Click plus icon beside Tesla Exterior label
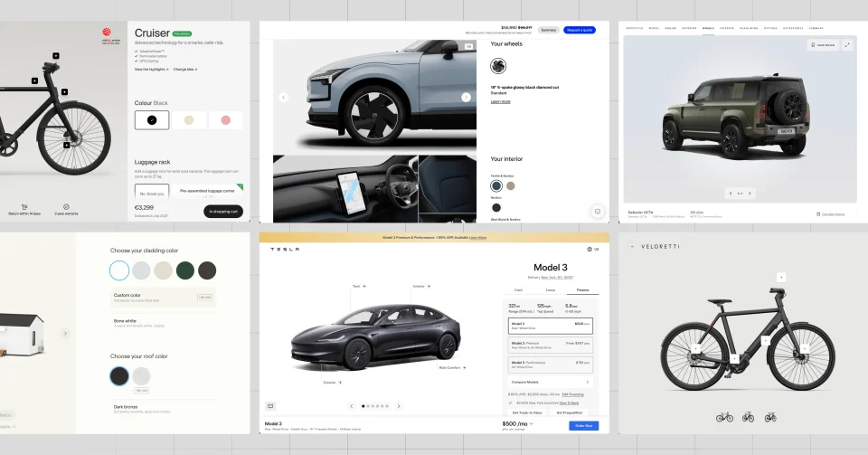868x455 pixels. [x=340, y=382]
